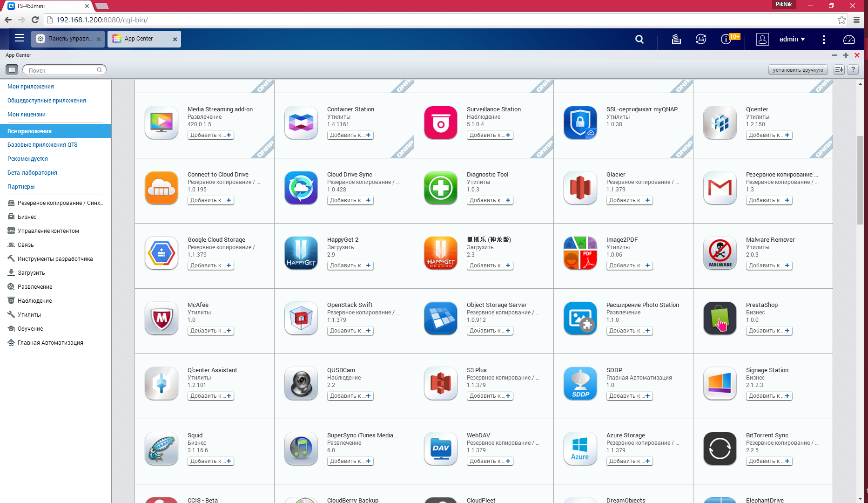Select Бизнес category in sidebar

[x=22, y=217]
